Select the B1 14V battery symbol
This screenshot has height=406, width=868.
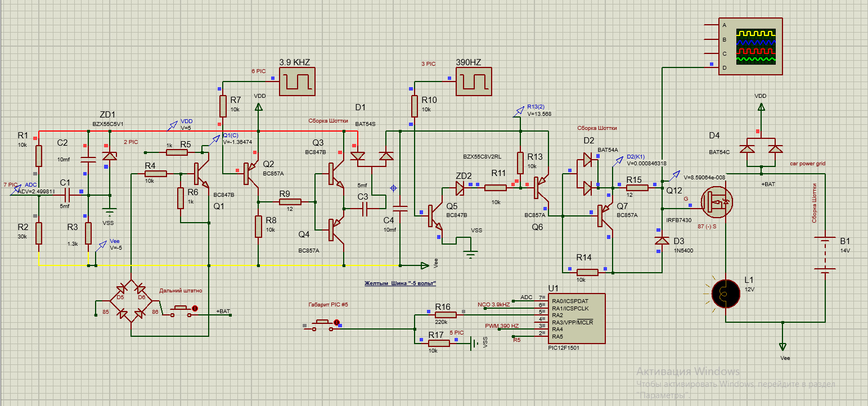[x=825, y=256]
